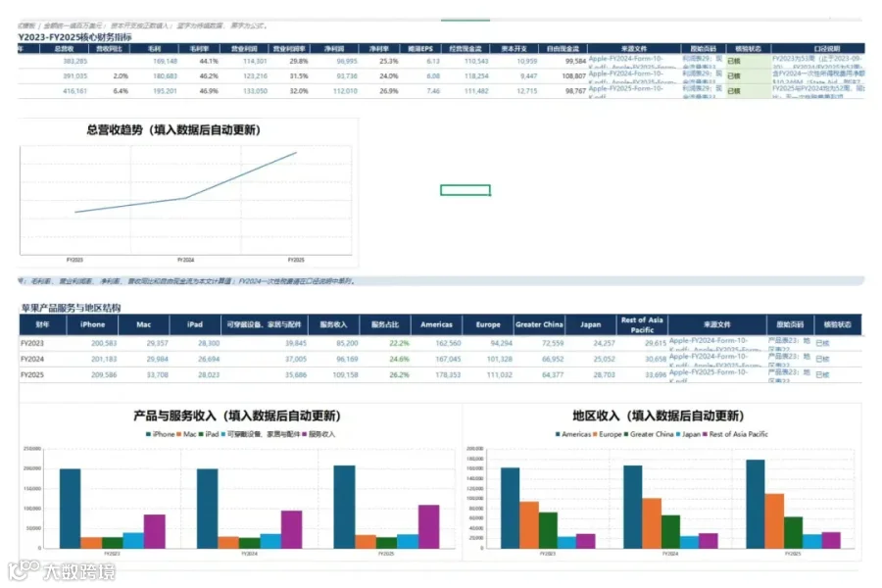
Task: Select the Greater China legend entry
Action: (649, 434)
